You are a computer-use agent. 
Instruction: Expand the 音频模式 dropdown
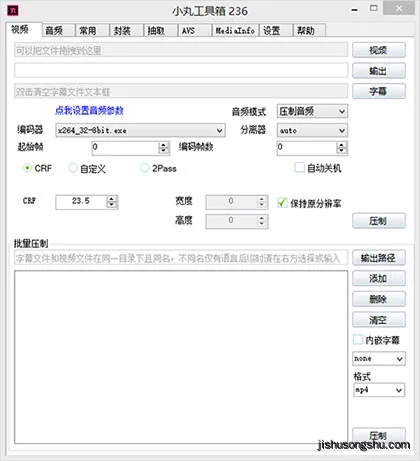coord(312,111)
